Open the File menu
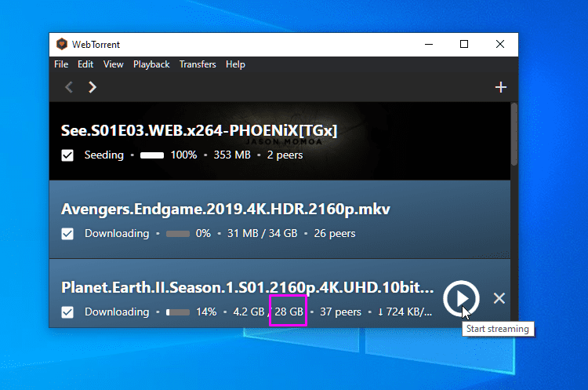 pos(61,64)
